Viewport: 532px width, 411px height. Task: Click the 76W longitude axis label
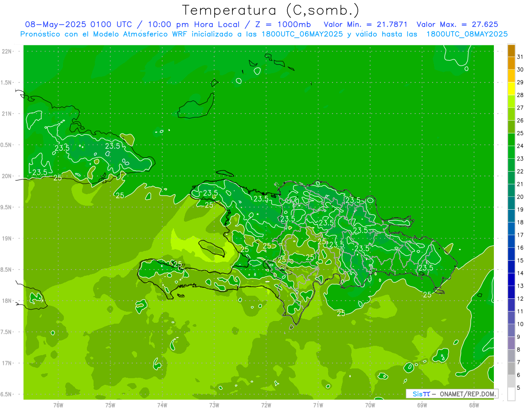(58, 405)
